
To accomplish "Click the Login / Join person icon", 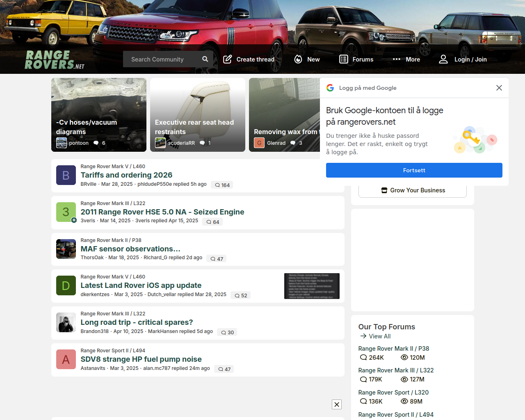I will (443, 59).
